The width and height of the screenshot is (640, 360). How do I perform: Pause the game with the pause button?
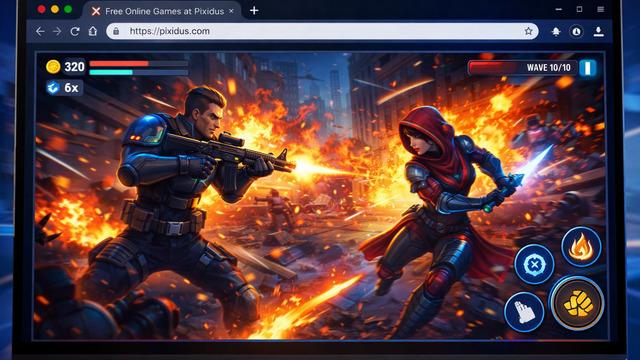pos(588,68)
